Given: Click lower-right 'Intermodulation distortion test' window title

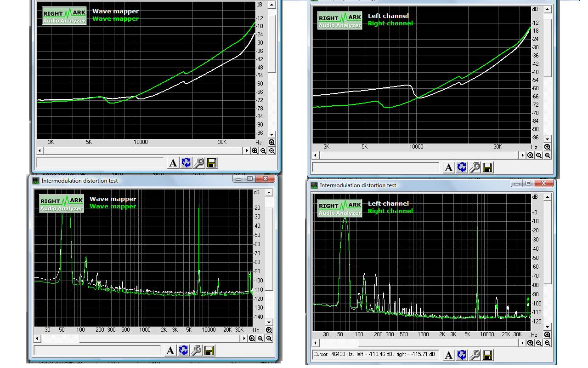Looking at the screenshot, I should [x=358, y=185].
